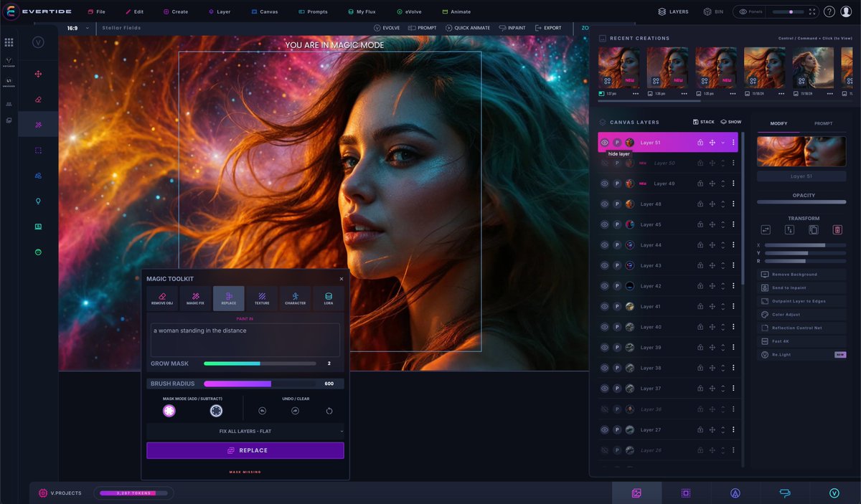Adjust the Brush Radius slider

(260, 384)
